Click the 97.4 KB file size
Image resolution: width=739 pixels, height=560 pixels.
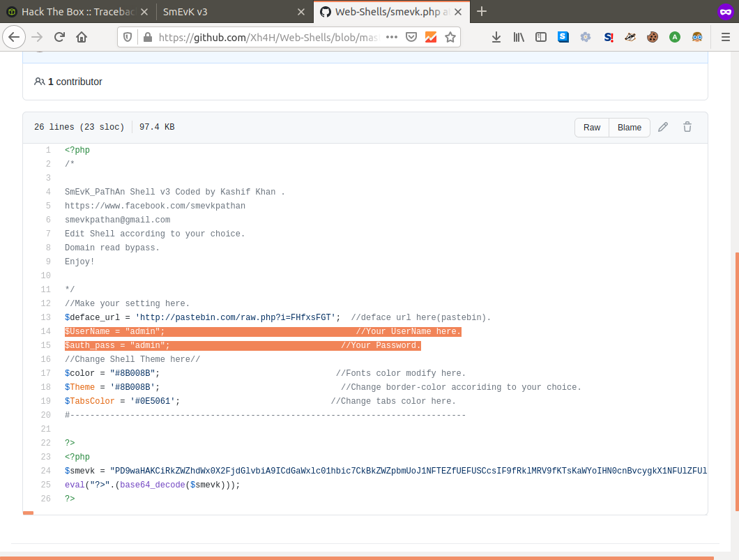point(157,127)
